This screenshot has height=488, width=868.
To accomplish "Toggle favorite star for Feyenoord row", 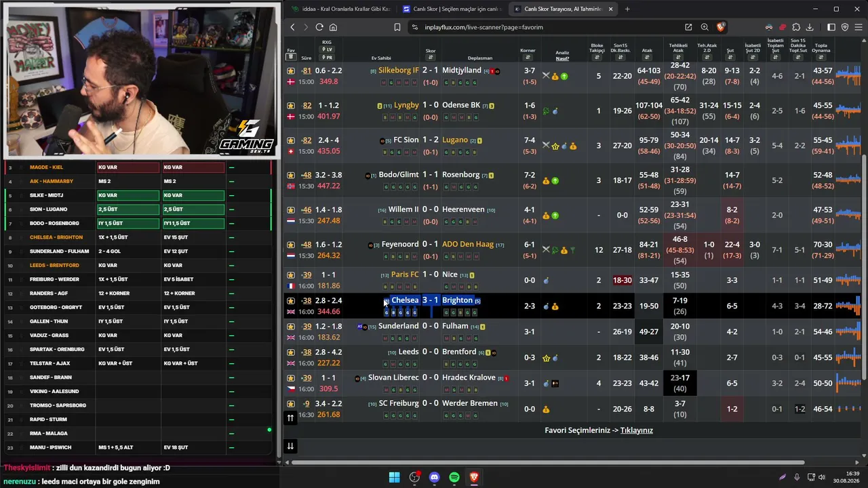I will [x=291, y=245].
